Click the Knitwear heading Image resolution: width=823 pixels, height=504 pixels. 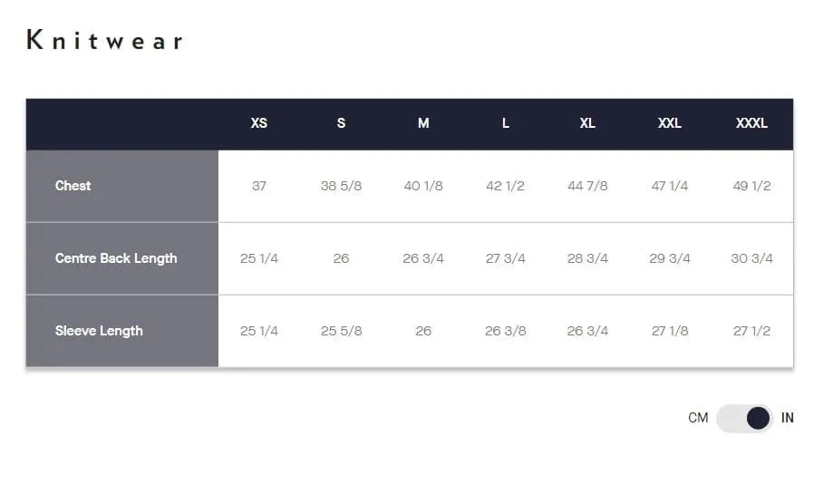pos(104,40)
